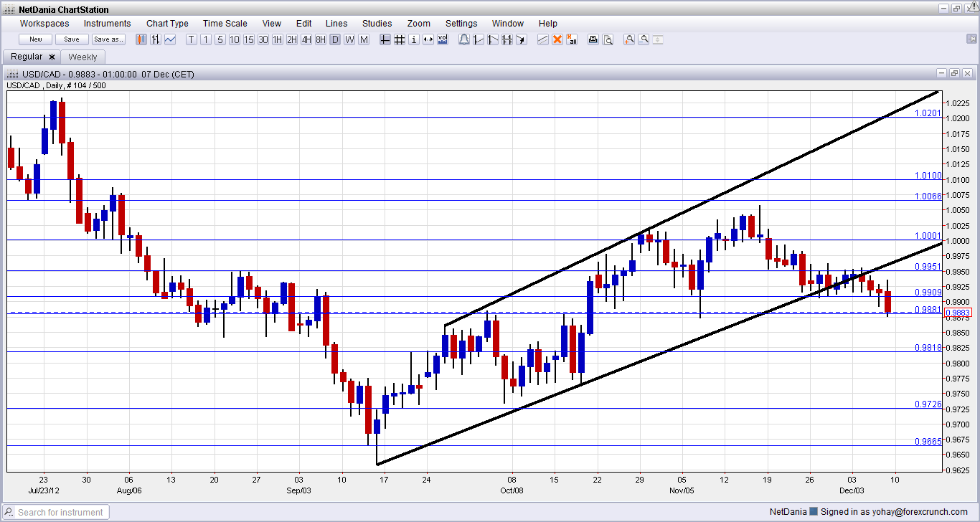Switch to the Weekly workspace tab
The height and width of the screenshot is (522, 980).
pos(83,57)
